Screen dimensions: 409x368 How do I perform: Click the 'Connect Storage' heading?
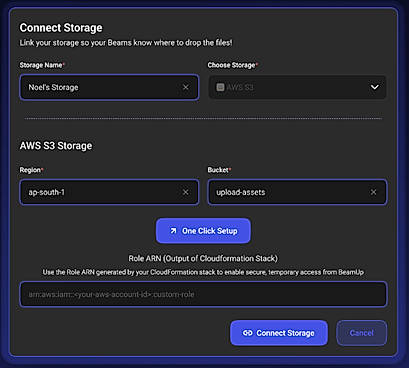point(61,28)
